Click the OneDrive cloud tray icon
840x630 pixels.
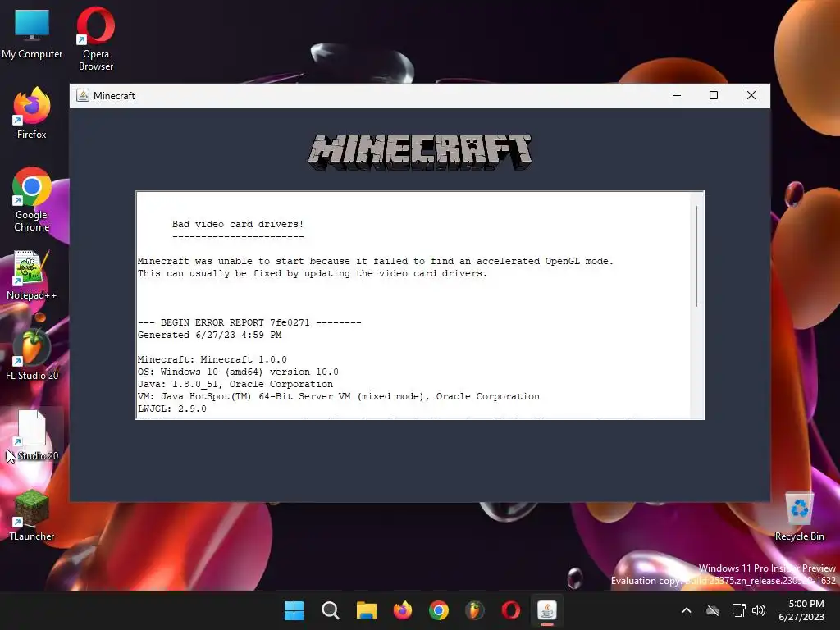(713, 610)
